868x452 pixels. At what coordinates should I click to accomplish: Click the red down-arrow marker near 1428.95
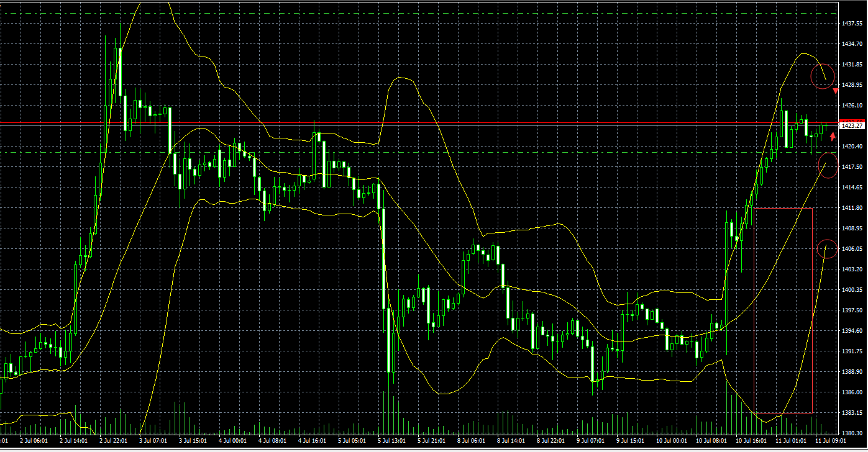click(x=836, y=91)
